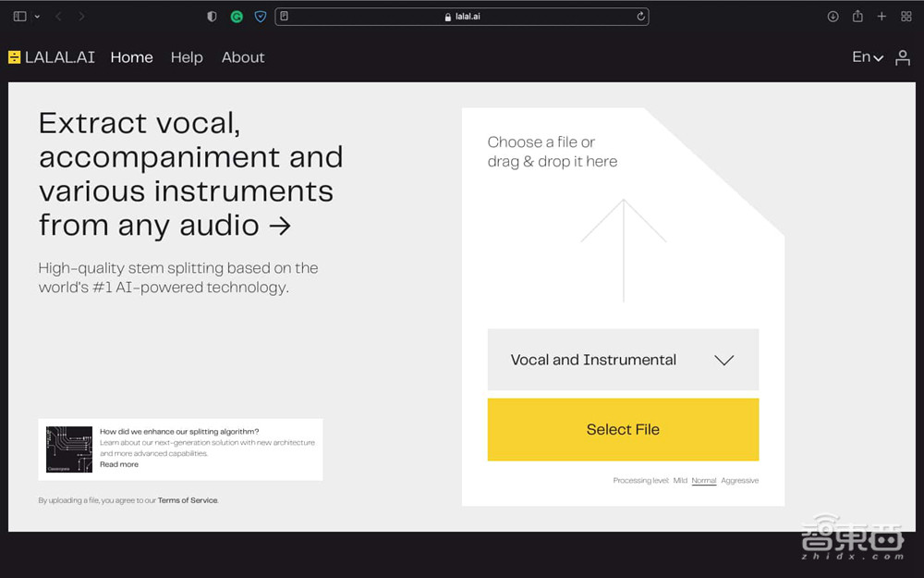The image size is (924, 578).
Task: Click the LALAL.AI logo icon
Action: (14, 57)
